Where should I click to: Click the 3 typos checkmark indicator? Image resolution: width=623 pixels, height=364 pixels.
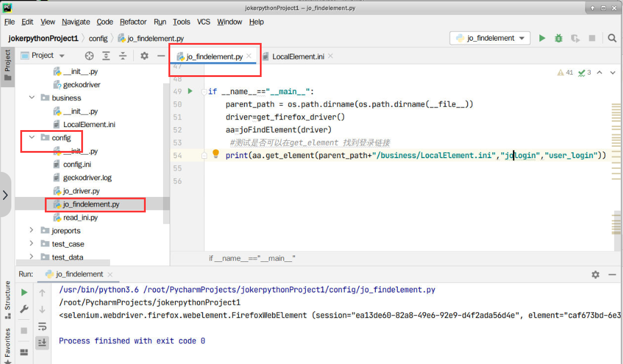(x=584, y=73)
